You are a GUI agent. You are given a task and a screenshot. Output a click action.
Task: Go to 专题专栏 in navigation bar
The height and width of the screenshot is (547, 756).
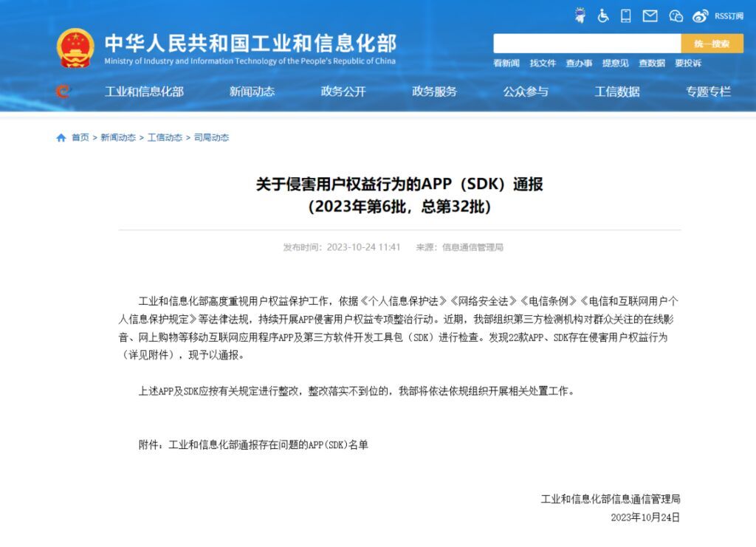point(708,92)
